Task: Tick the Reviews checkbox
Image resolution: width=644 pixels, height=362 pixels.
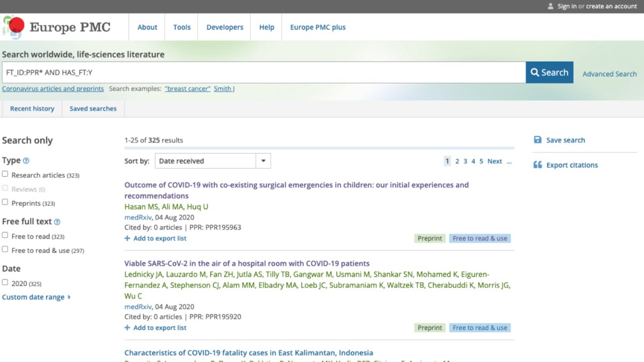Action: (x=5, y=188)
